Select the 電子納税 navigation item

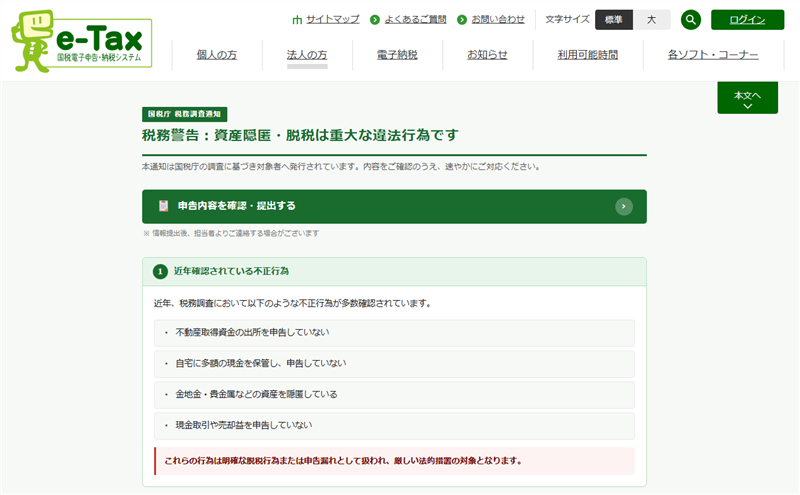tap(397, 55)
